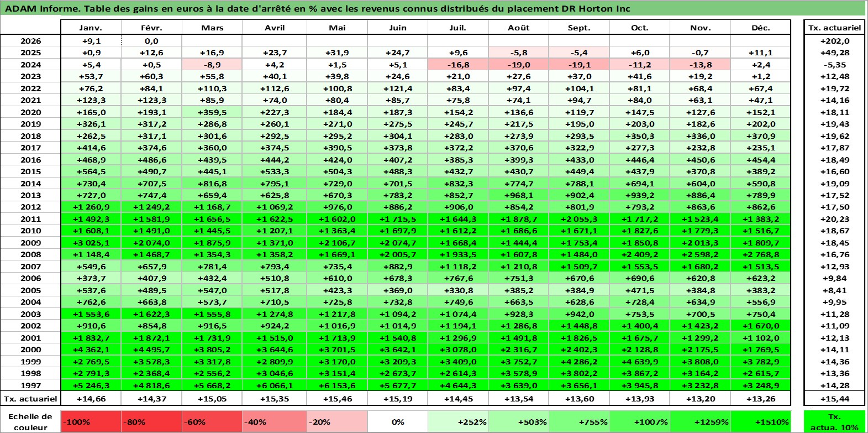This screenshot has width=868, height=433.
Task: Click the 2026 row label
Action: click(x=30, y=41)
